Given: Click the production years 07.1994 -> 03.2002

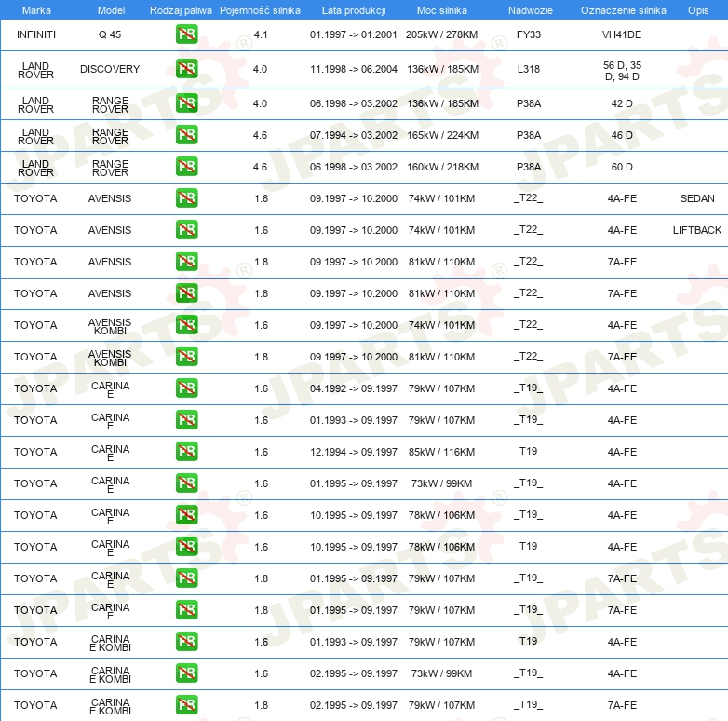Looking at the screenshot, I should coord(354,135).
